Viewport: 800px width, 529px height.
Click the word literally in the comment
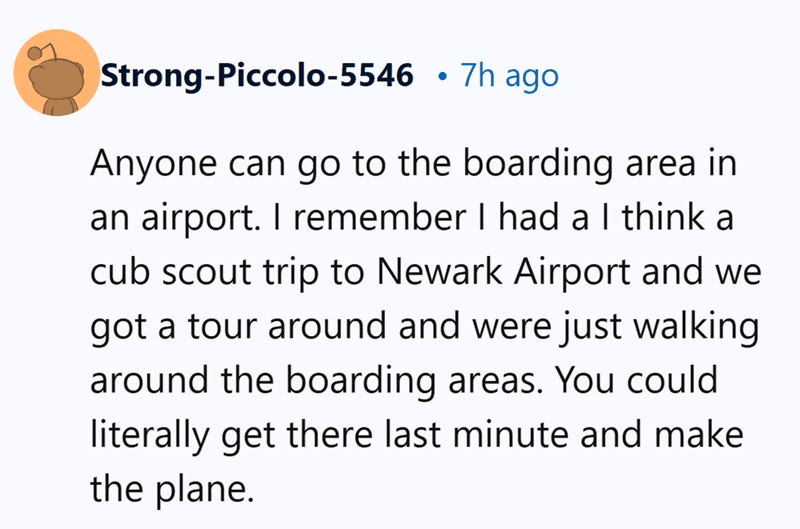150,435
